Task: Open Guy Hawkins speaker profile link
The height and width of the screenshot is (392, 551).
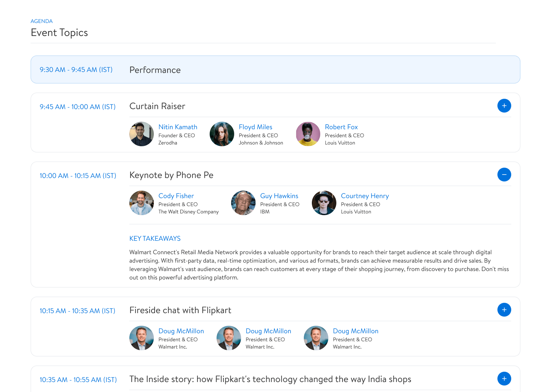Action: click(279, 196)
